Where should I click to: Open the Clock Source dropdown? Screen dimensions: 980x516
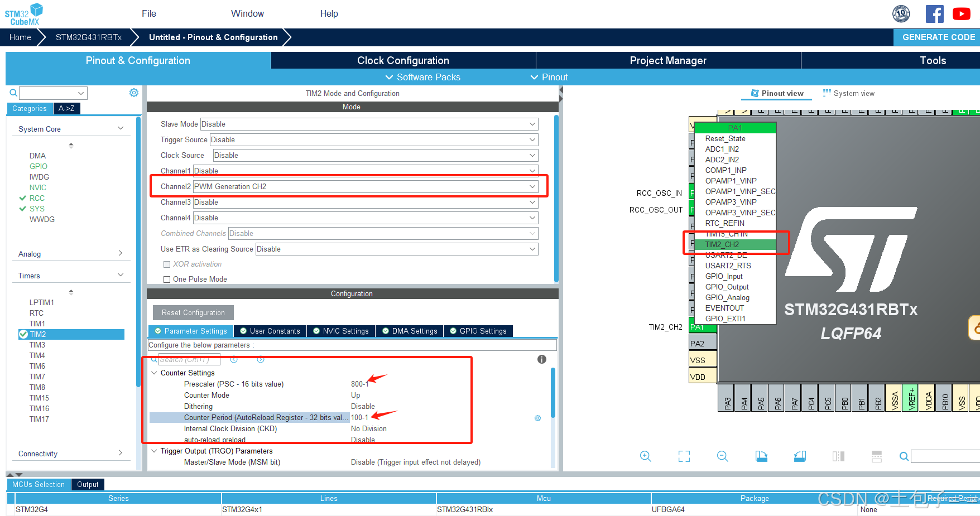(x=376, y=155)
